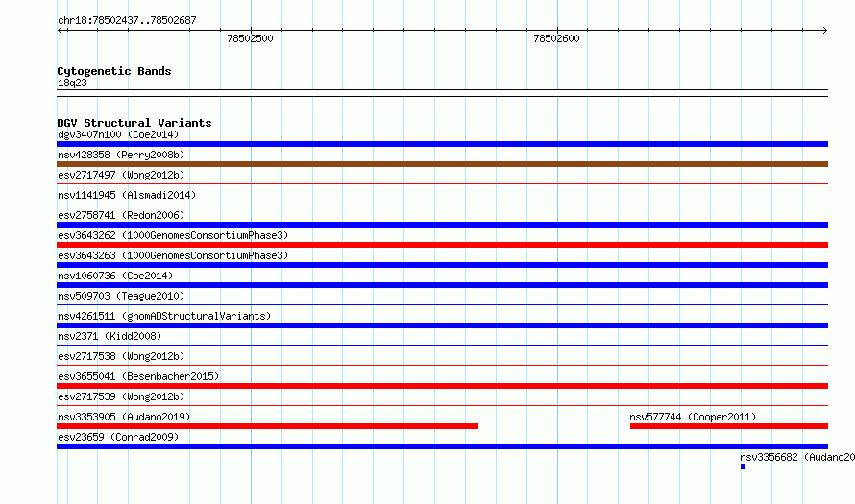Open nsv4261511 (gnomADStructuralVariants) label

point(164,316)
